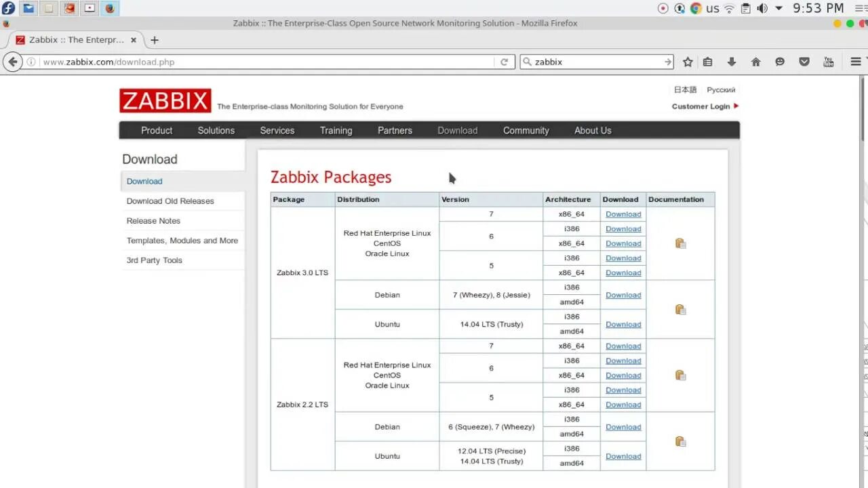
Task: Open the Training menu
Action: click(x=336, y=130)
